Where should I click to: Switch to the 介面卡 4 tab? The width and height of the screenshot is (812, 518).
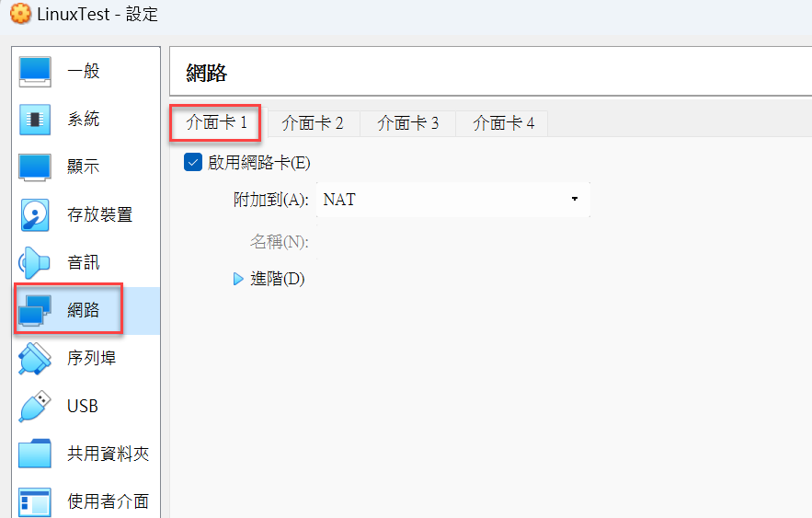click(x=503, y=123)
